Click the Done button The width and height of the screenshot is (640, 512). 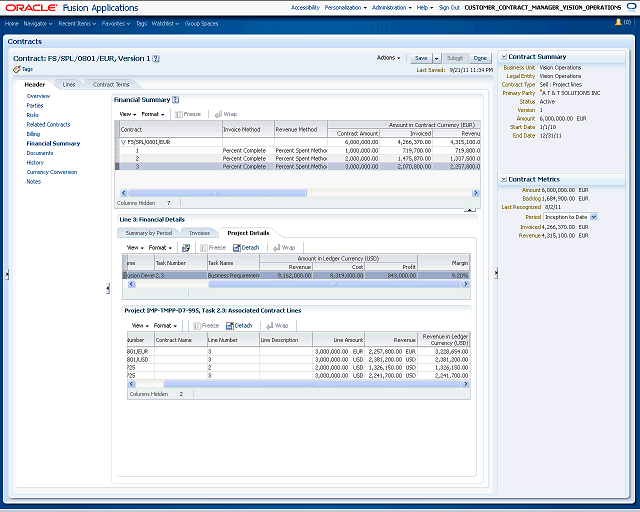pos(480,58)
